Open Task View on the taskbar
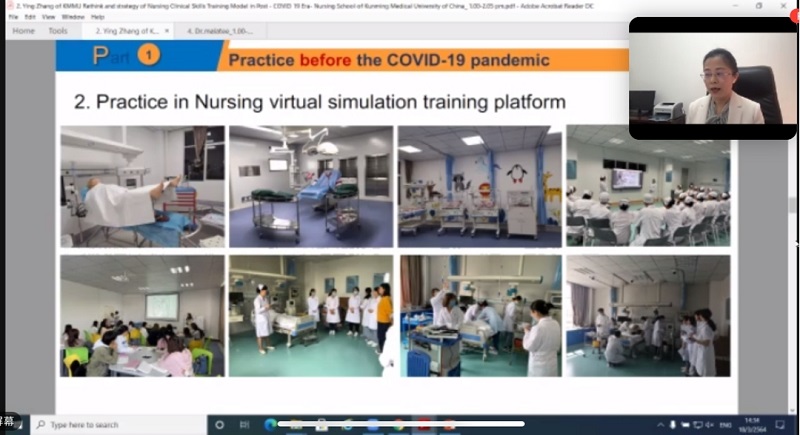 246,425
